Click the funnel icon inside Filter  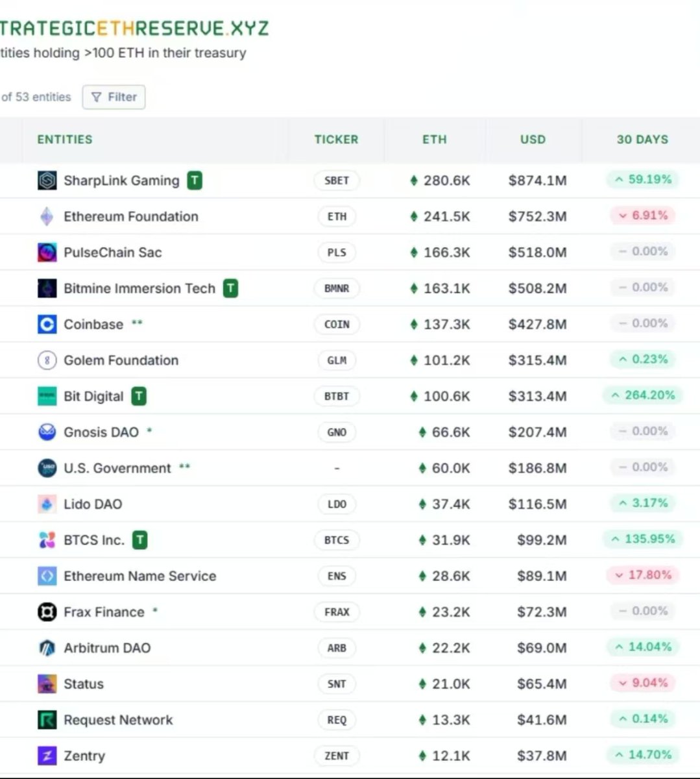click(x=97, y=97)
